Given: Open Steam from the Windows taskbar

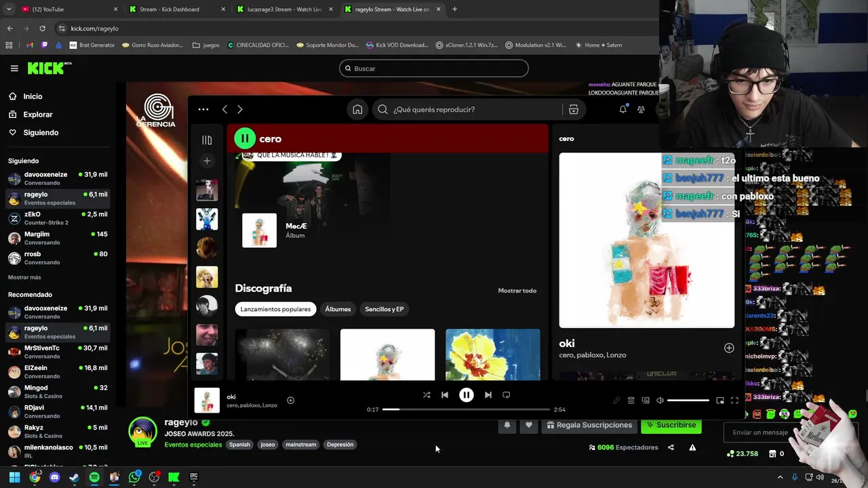Looking at the screenshot, I should click(x=75, y=477).
